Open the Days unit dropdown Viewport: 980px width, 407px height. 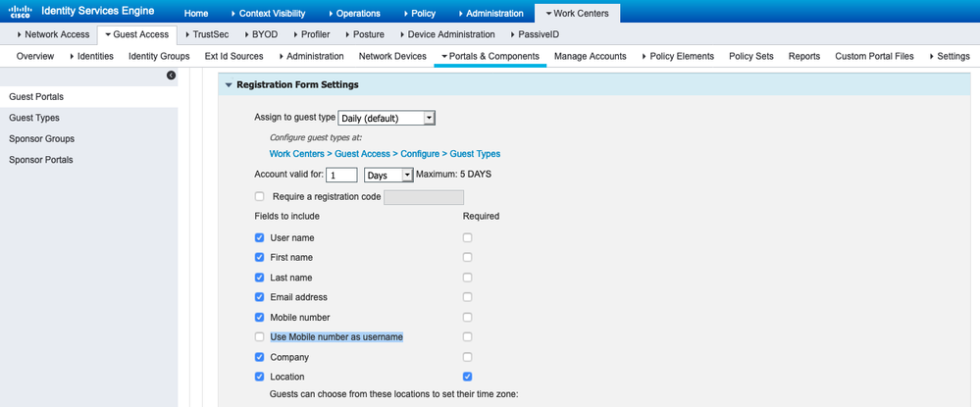tap(388, 175)
